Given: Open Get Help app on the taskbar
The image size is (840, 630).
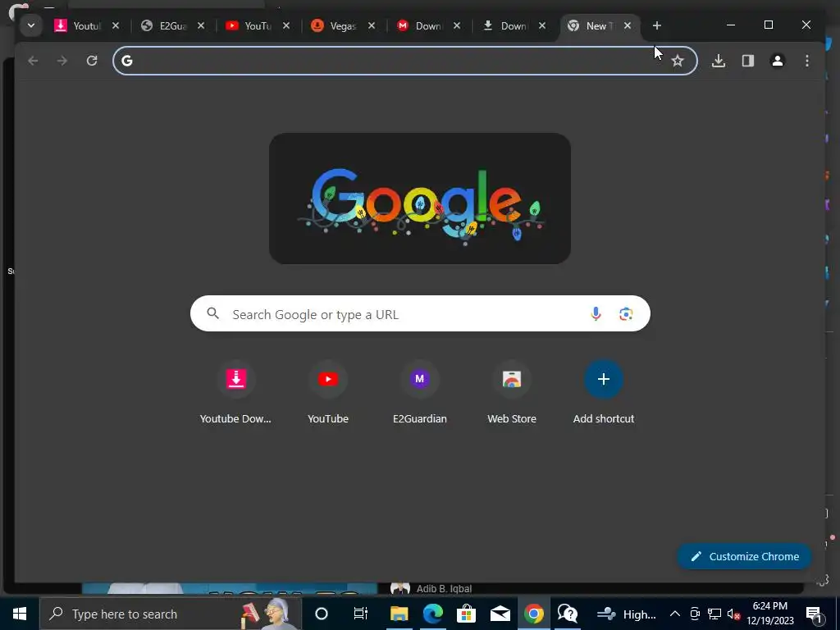Looking at the screenshot, I should click(568, 614).
